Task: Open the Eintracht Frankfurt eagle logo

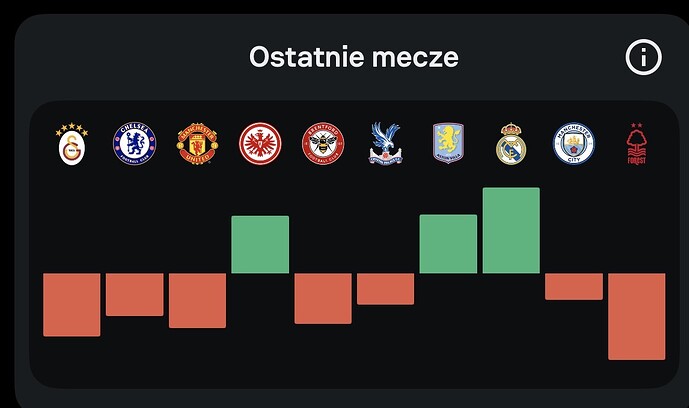Action: pyautogui.click(x=260, y=144)
